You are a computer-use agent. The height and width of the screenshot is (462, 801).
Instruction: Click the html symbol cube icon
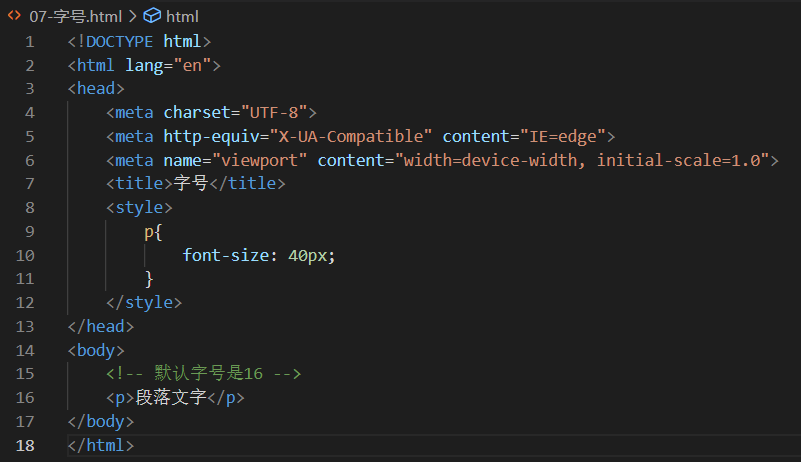[152, 16]
